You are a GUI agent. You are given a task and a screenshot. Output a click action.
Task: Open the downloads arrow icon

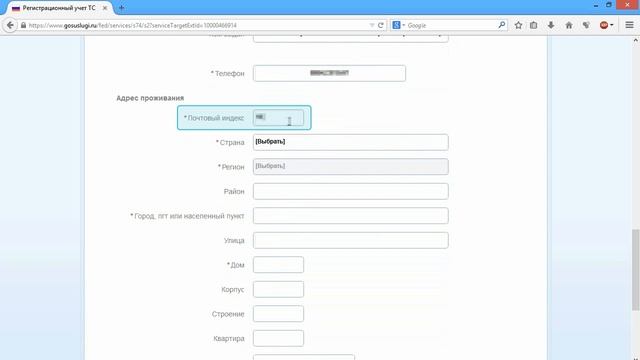coord(551,25)
